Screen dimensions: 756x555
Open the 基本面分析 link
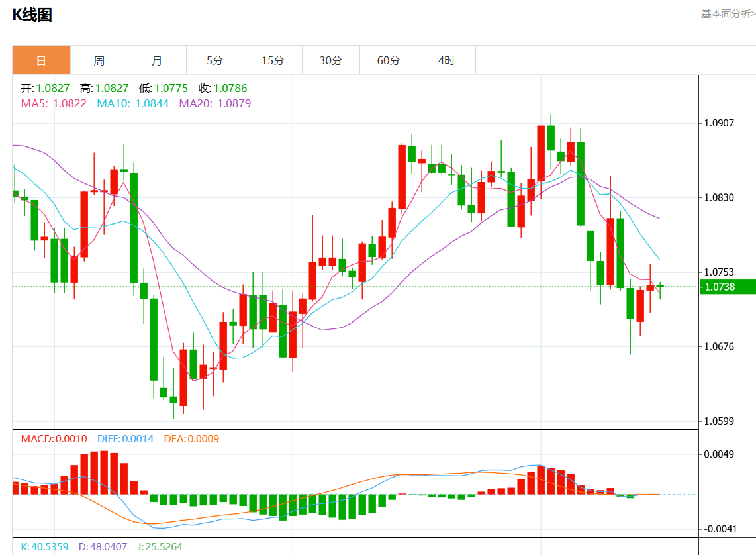(x=728, y=13)
